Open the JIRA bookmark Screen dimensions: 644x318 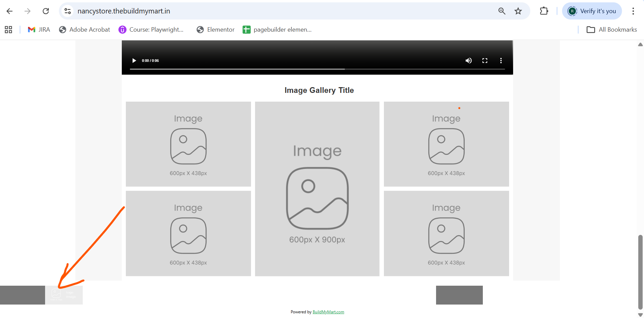point(39,30)
